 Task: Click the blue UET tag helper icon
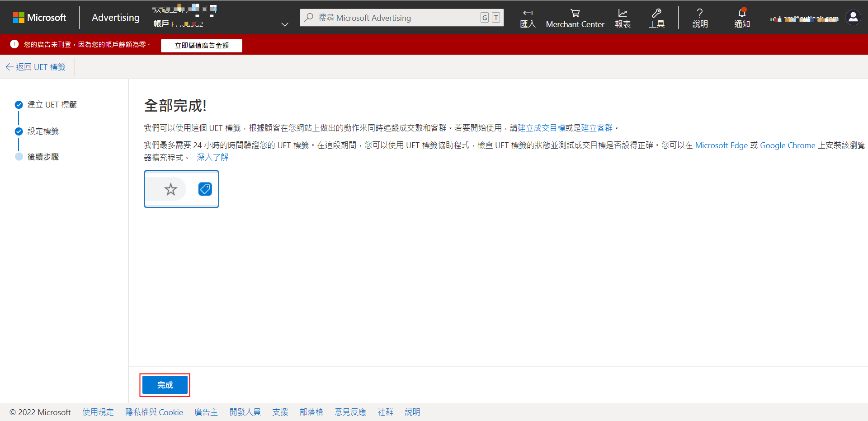(x=205, y=189)
